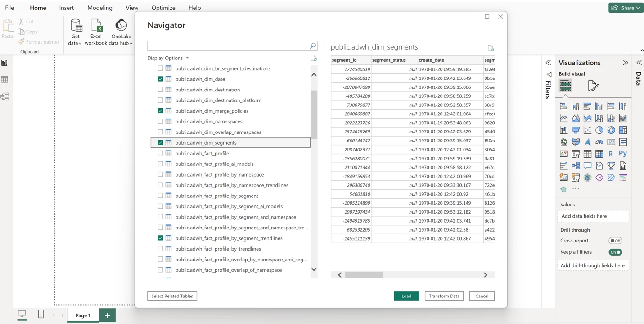Open the View ribbon tab

132,8
